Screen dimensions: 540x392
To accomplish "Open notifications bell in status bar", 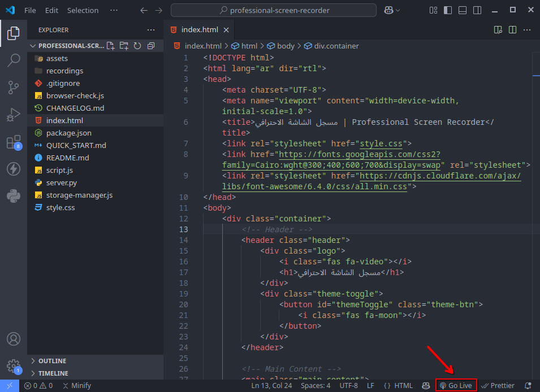I will click(528, 385).
